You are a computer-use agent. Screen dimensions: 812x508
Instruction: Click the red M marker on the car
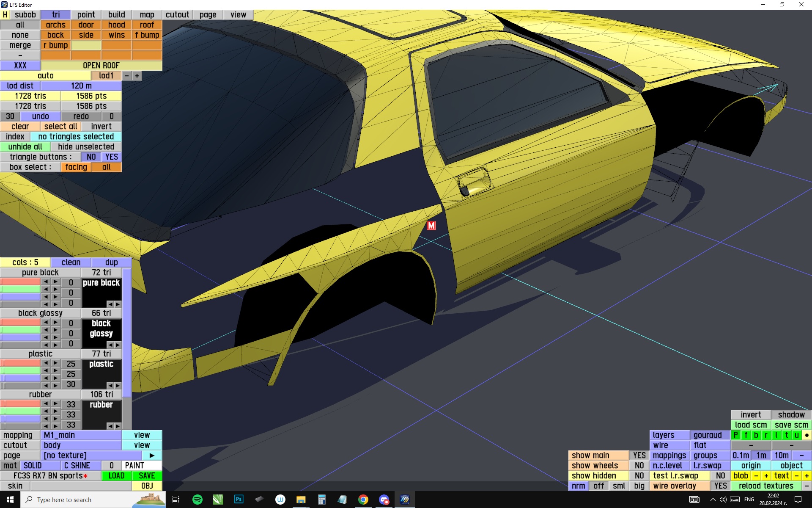tap(431, 226)
